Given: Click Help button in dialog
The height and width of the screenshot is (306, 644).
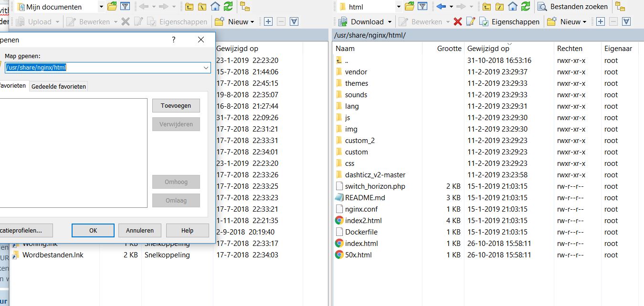Looking at the screenshot, I should 187,231.
